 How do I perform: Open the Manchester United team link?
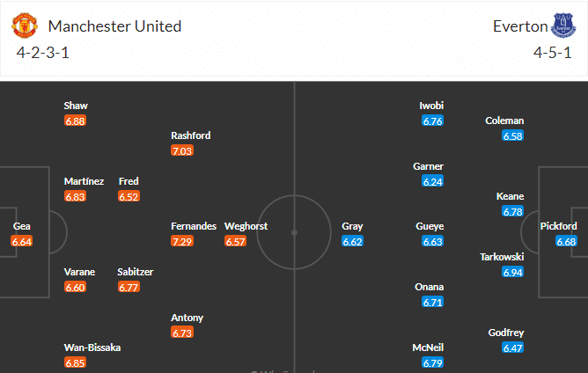[x=114, y=26]
